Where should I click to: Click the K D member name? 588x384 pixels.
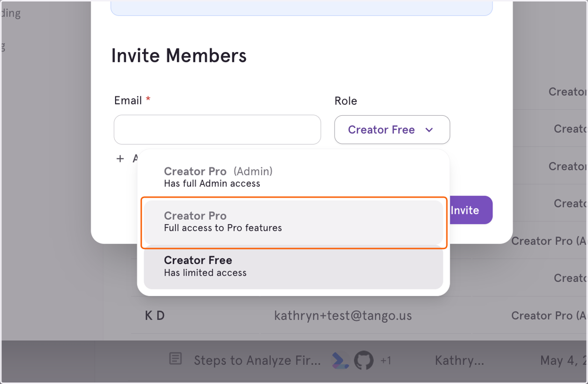pyautogui.click(x=155, y=315)
